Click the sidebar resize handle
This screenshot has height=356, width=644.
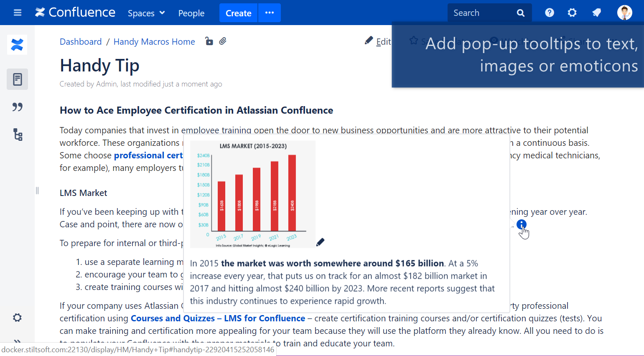click(x=37, y=191)
